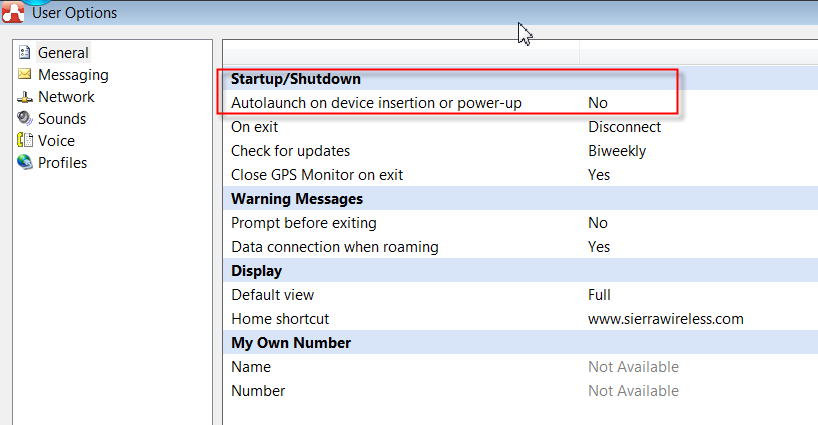This screenshot has height=425, width=818.
Task: Change the Default view Full setting
Action: tap(599, 295)
